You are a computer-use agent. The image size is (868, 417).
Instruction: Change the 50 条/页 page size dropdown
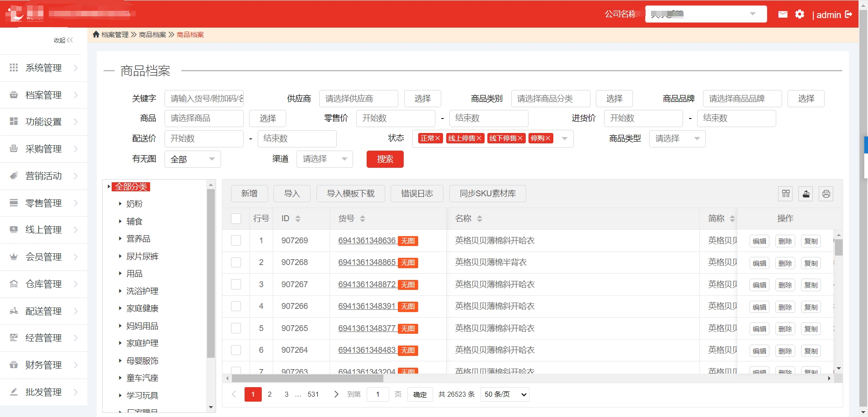click(x=505, y=394)
